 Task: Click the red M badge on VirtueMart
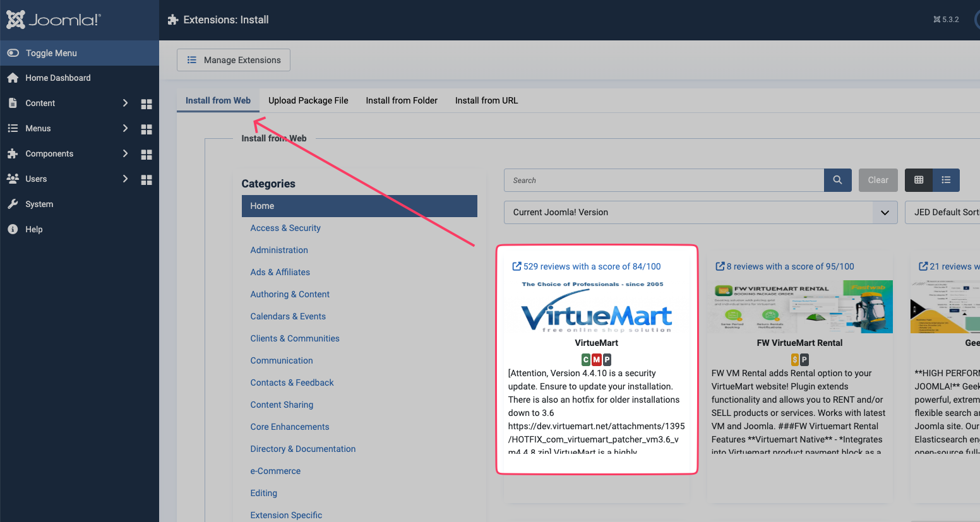pyautogui.click(x=597, y=360)
